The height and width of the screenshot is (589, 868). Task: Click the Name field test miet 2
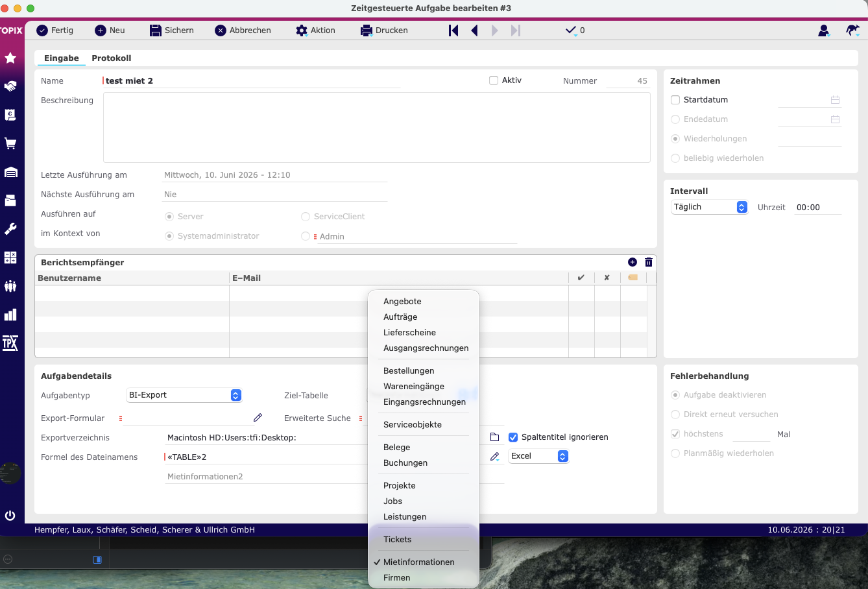pos(252,80)
